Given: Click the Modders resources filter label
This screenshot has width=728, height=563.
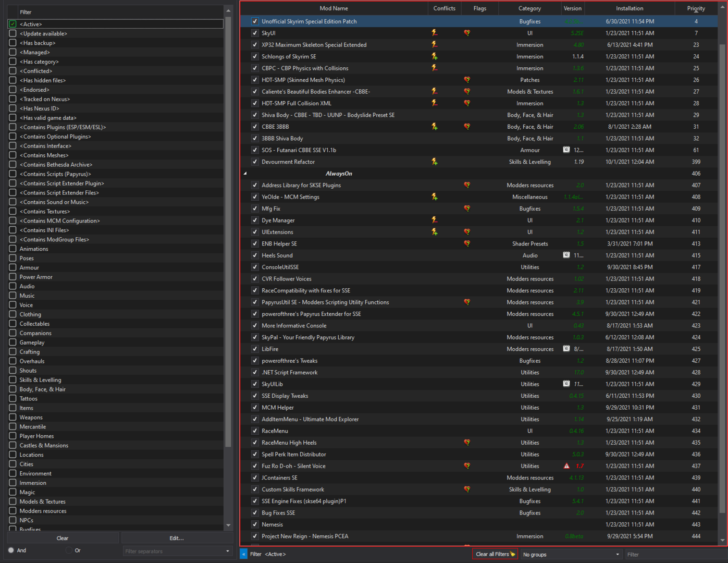Looking at the screenshot, I should click(x=43, y=511).
